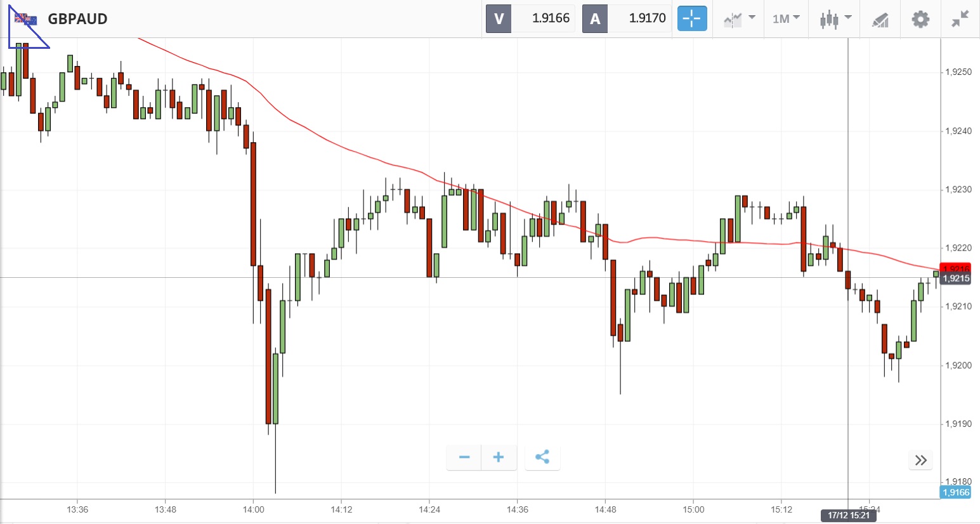Open the compare/indicators chart dropdown
Viewport: 980px width, 524px height.
click(x=739, y=19)
